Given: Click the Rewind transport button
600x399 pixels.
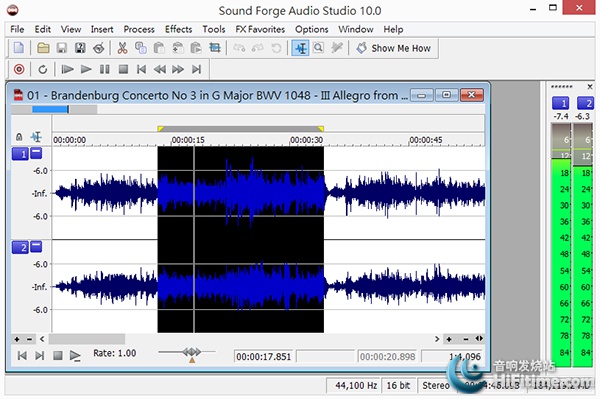Looking at the screenshot, I should [160, 69].
